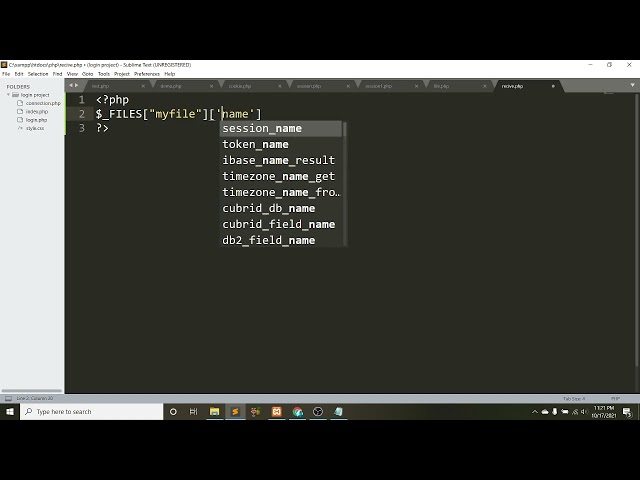Select cubrid_field_name autocomplete suggestion
640x480 pixels.
(x=281, y=224)
